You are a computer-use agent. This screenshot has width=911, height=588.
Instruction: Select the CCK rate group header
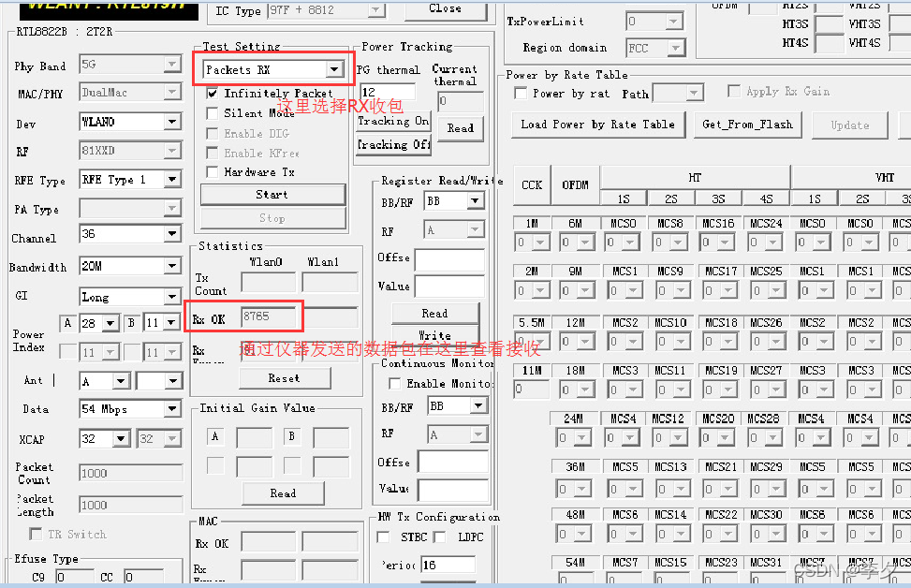click(532, 185)
